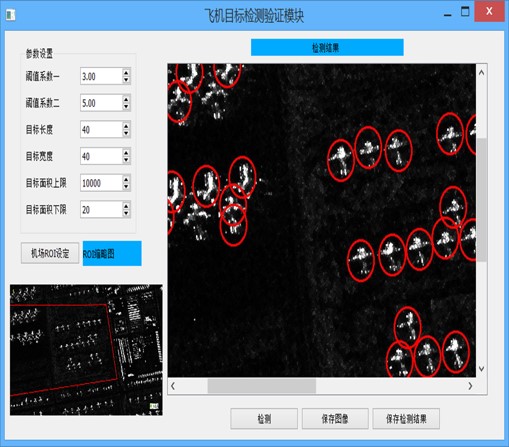Increase 目标面积上限 with the up arrow

click(x=126, y=179)
